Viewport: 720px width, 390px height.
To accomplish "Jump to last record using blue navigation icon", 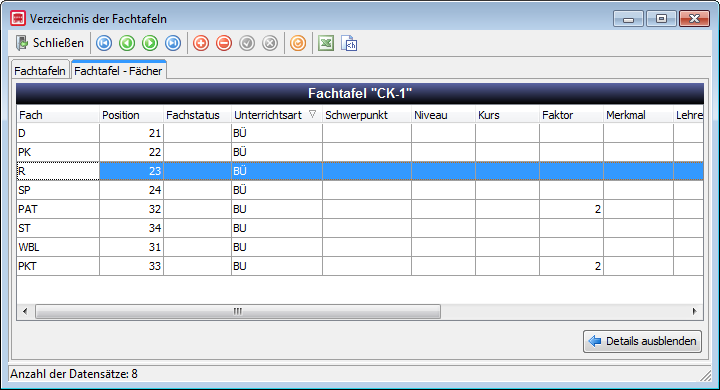I will [x=173, y=43].
